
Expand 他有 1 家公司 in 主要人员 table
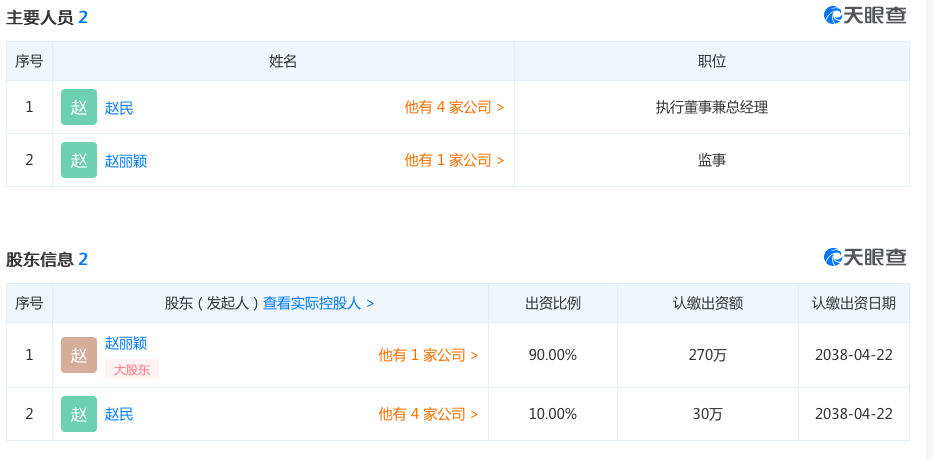453,160
